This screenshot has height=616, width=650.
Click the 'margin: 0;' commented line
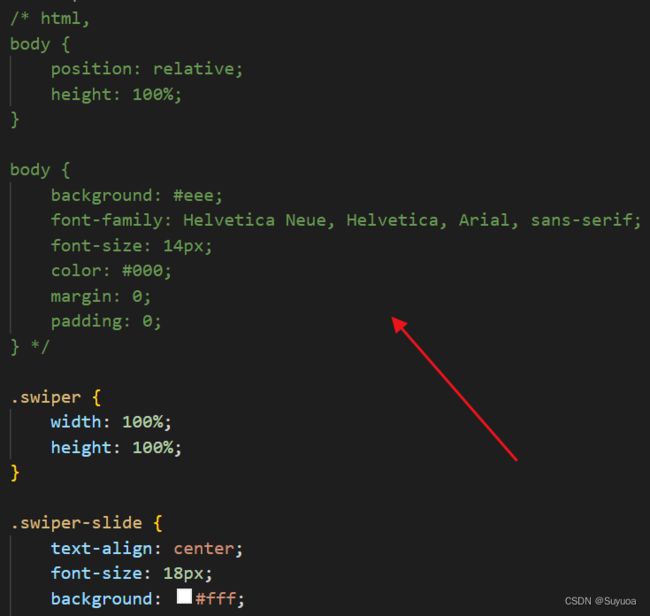(101, 296)
